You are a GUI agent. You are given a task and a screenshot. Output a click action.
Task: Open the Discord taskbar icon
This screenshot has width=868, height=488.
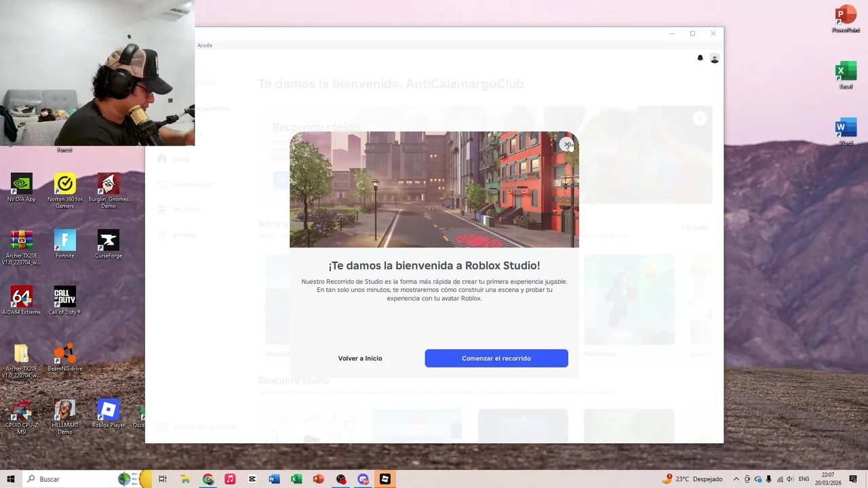click(x=363, y=479)
